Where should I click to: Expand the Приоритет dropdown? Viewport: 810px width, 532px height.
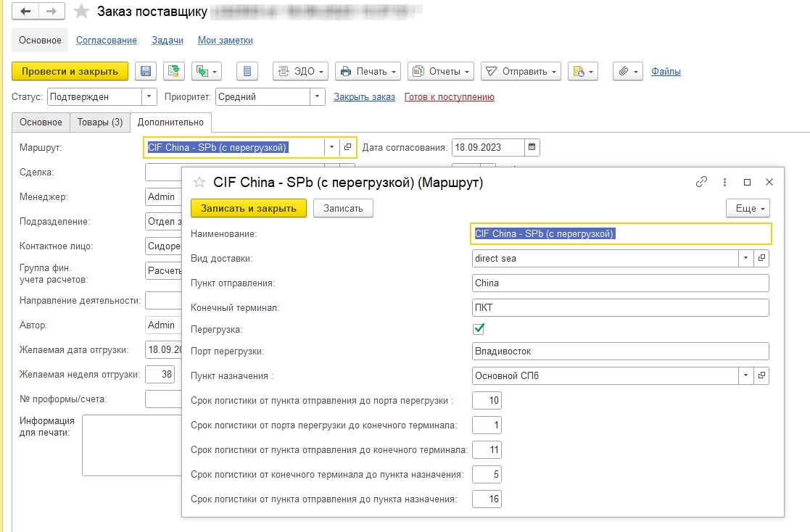pyautogui.click(x=317, y=96)
